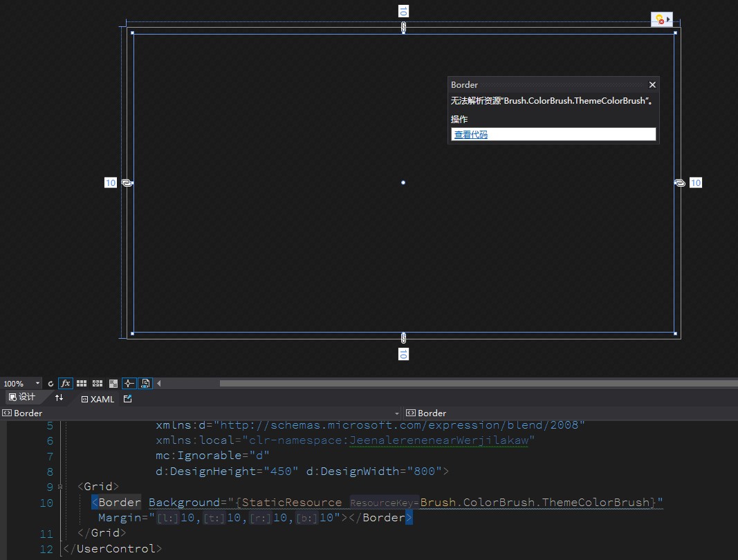Screen dimensions: 738x560
Task: Click the JeenalerenenearWerjilakaw namespace text
Action: coord(439,440)
